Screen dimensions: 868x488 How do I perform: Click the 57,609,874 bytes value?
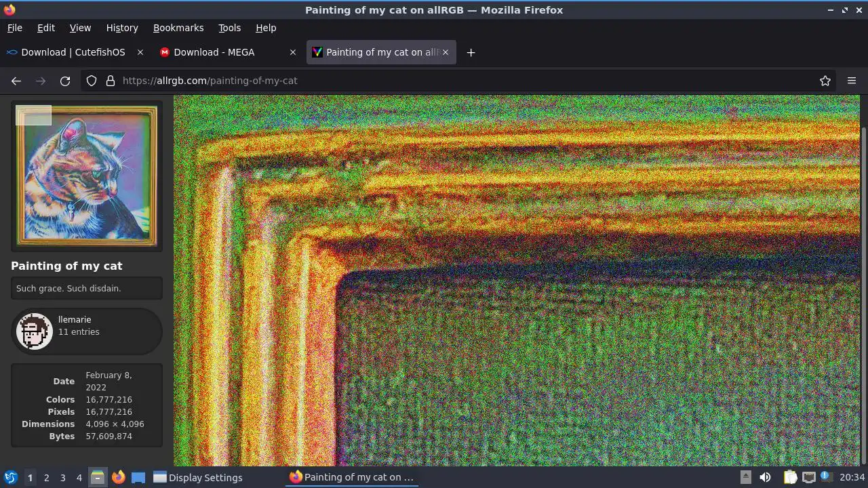point(108,436)
